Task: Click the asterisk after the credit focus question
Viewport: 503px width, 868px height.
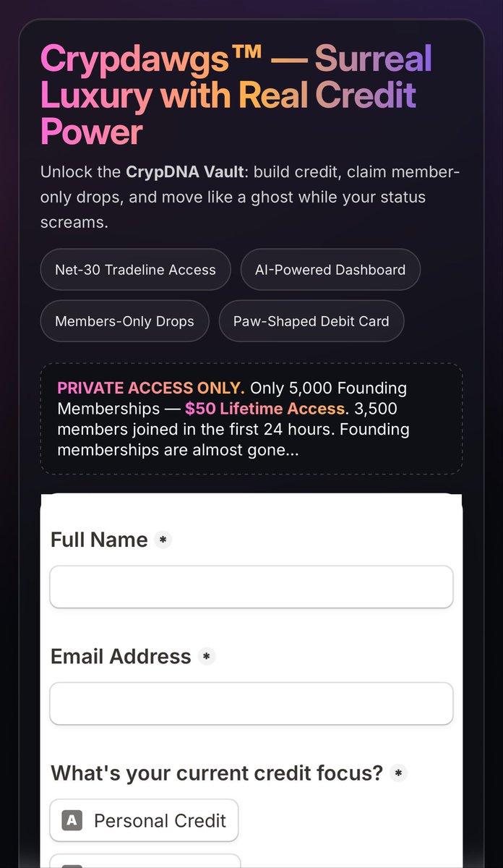Action: 398,773
